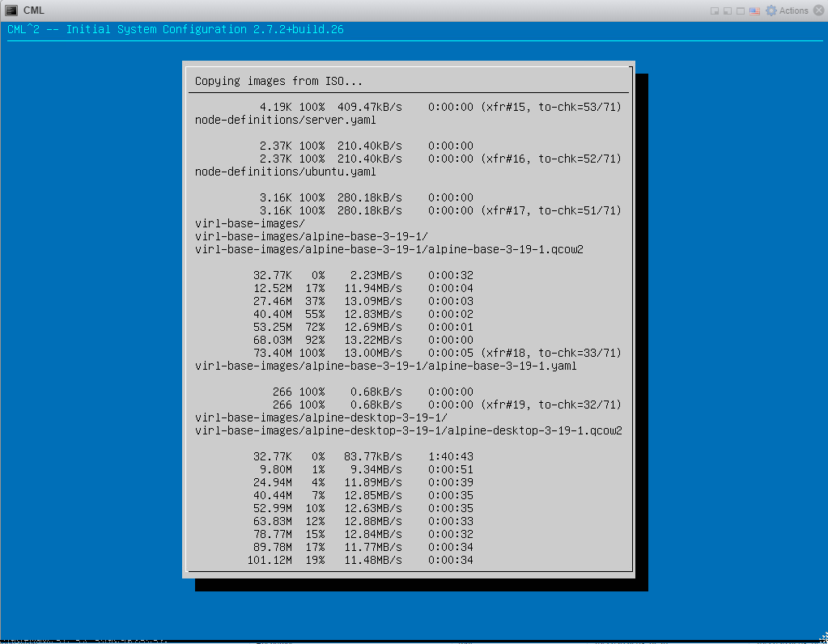The height and width of the screenshot is (644, 828).
Task: Click the Actions label in the title bar
Action: 794,11
